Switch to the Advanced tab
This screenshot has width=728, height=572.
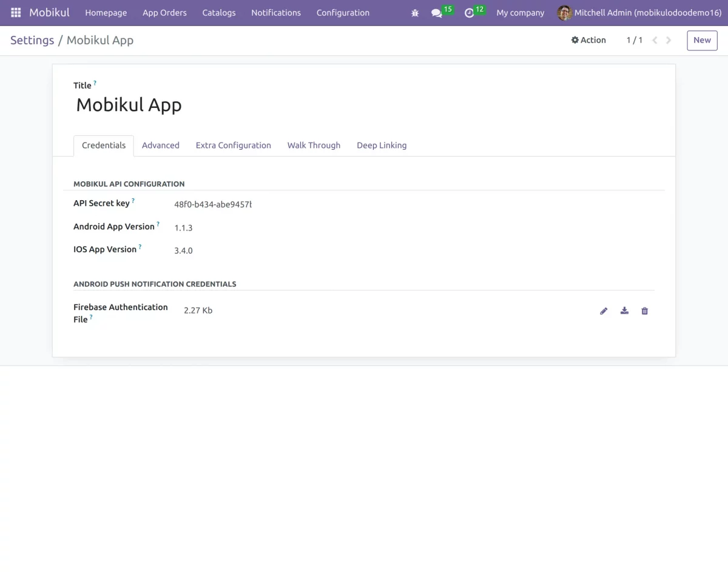(160, 145)
